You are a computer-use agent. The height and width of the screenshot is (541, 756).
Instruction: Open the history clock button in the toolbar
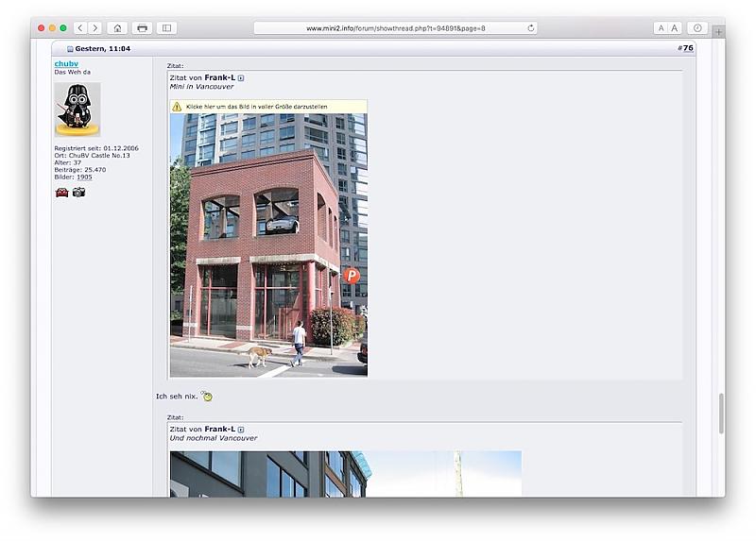(x=697, y=28)
